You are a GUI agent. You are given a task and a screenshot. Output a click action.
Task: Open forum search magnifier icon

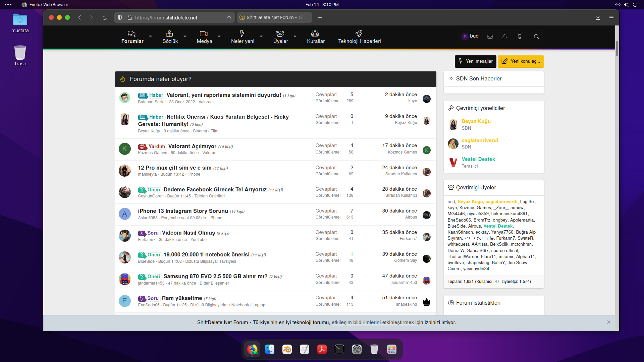(x=536, y=37)
